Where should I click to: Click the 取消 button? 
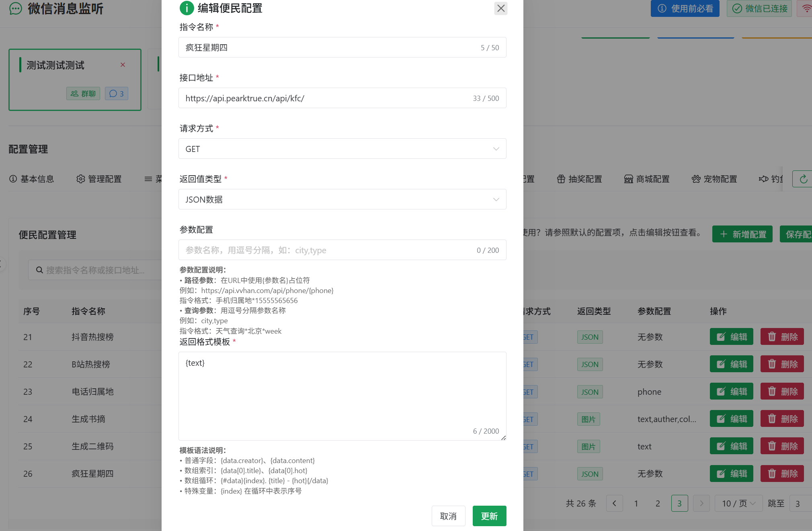(448, 516)
